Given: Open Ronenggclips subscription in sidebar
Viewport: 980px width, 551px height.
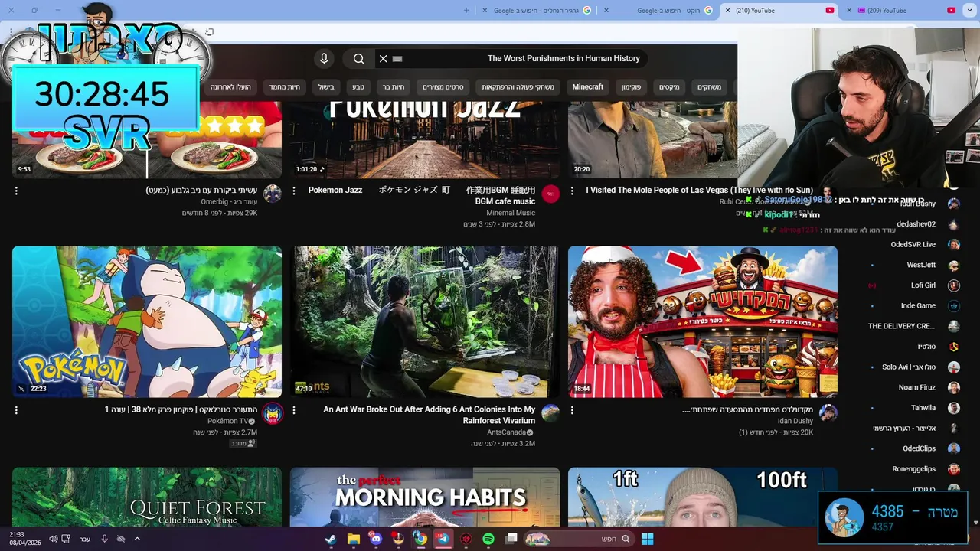Looking at the screenshot, I should click(x=913, y=469).
